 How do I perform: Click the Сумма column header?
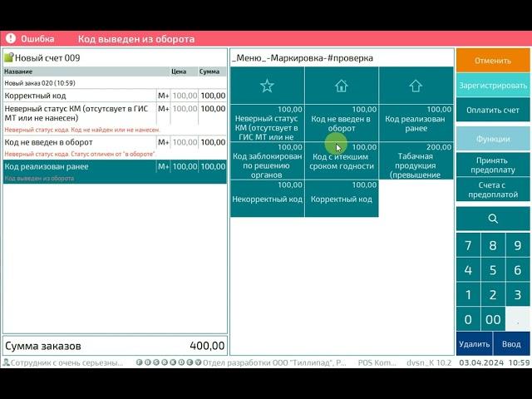pyautogui.click(x=212, y=71)
